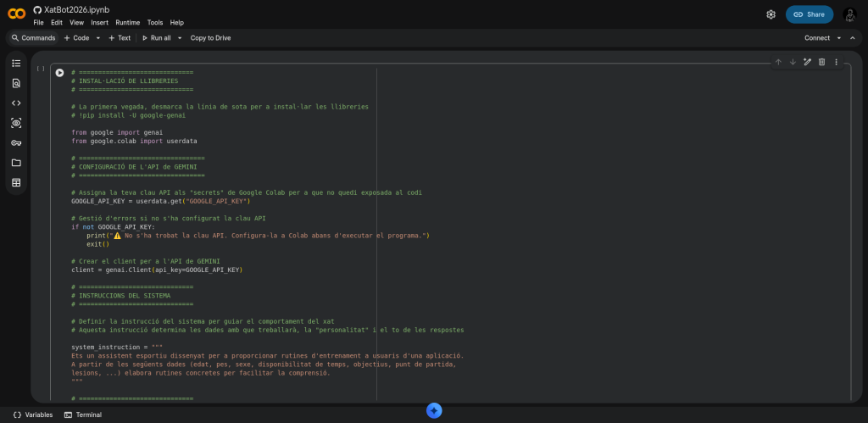Collapse the toolbar header with chevron
Screen dimensions: 868x423
854,38
